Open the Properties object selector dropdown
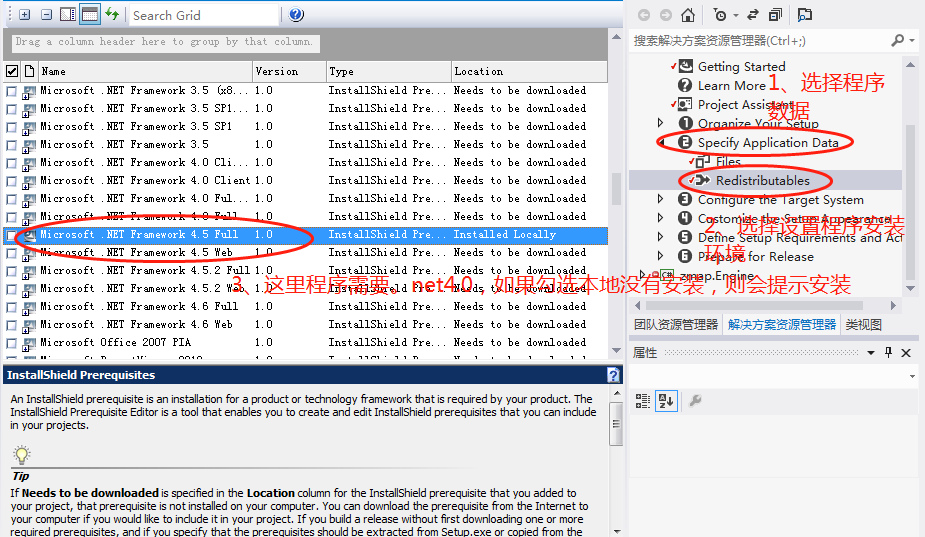The height and width of the screenshot is (537, 925). click(x=912, y=376)
